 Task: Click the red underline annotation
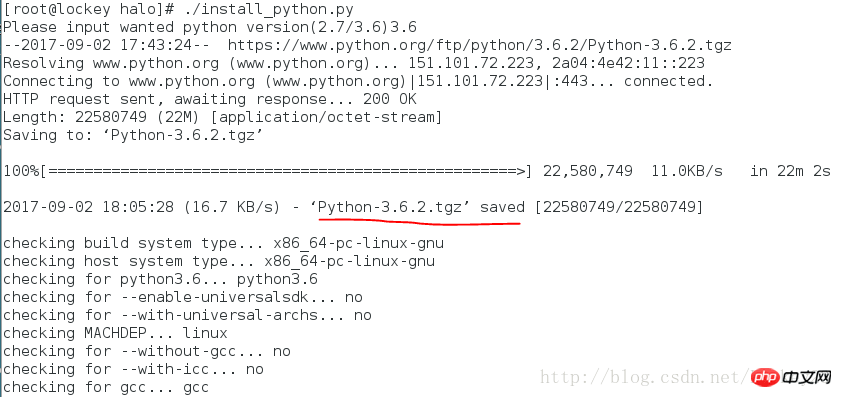point(419,221)
